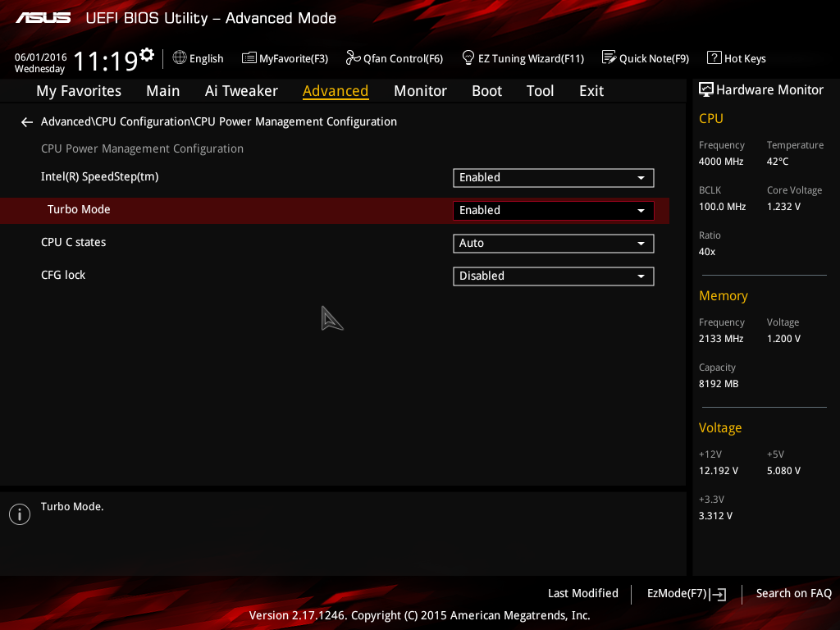840x630 pixels.
Task: Click Ratio value 40x
Action: click(x=707, y=251)
